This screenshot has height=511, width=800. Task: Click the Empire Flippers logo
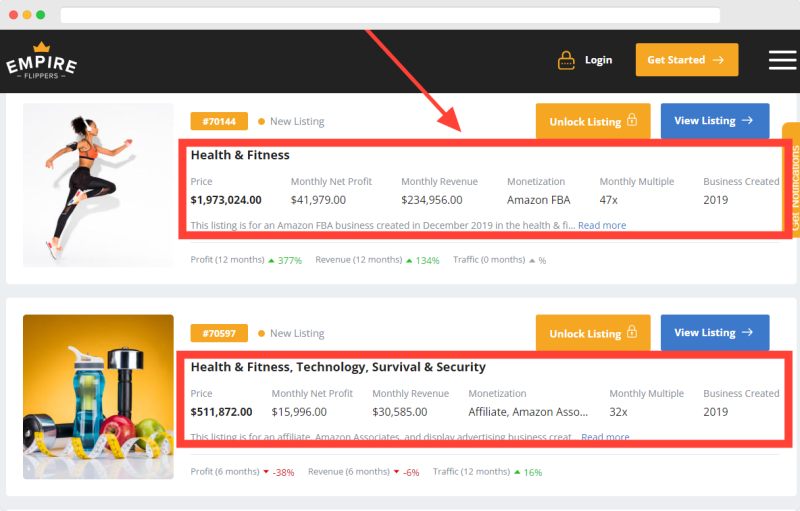pyautogui.click(x=41, y=61)
